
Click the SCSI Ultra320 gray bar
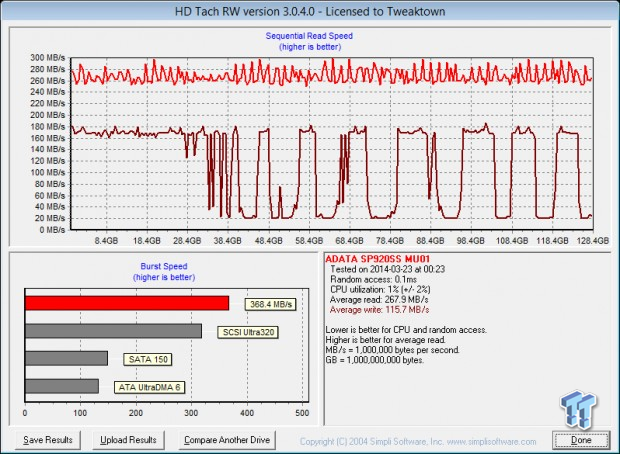(113, 331)
